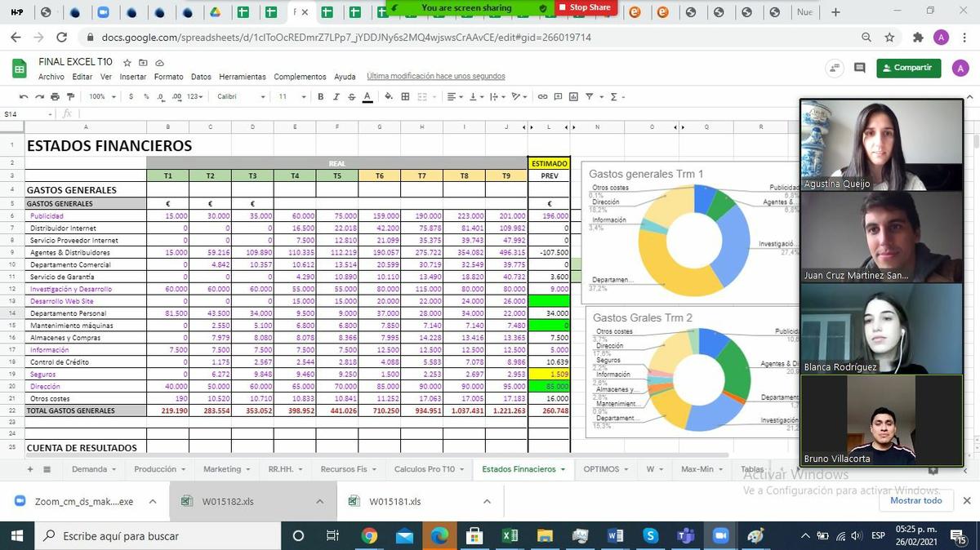Toggle Italic formatting

click(x=336, y=96)
